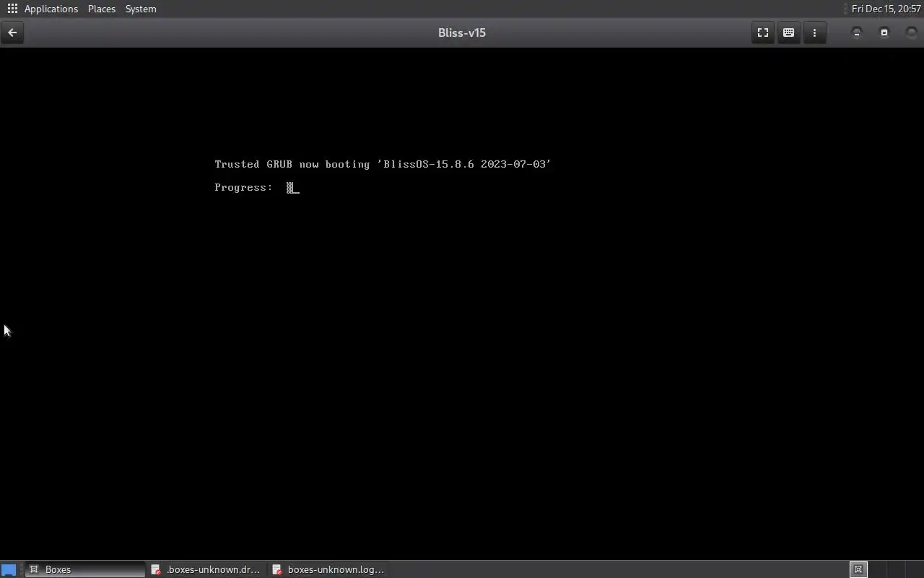924x578 pixels.
Task: Click the 'Progress:' label in the VM display
Action: 243,188
